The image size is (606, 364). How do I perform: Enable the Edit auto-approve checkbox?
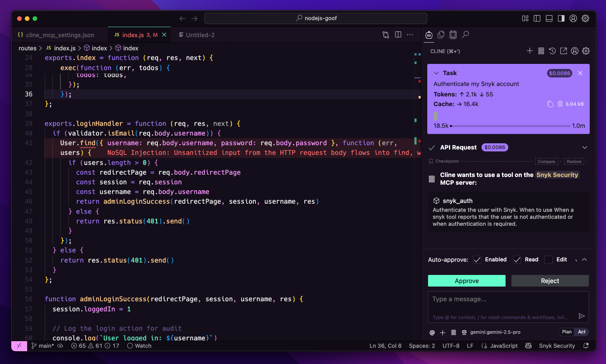pyautogui.click(x=548, y=260)
